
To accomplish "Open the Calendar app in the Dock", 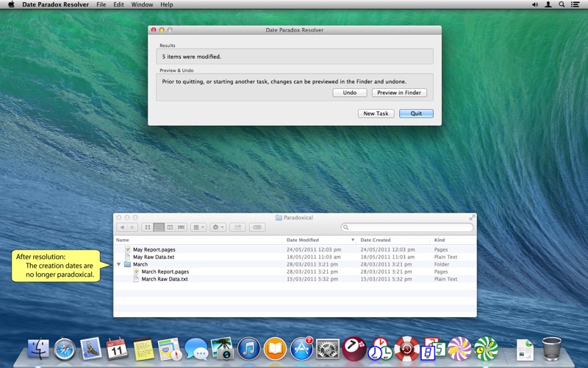I will [x=117, y=349].
